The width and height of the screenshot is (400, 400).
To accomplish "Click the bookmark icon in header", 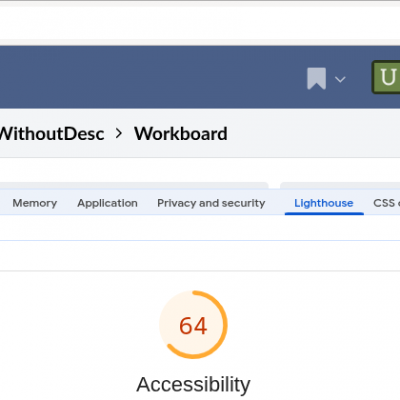I will tap(316, 79).
